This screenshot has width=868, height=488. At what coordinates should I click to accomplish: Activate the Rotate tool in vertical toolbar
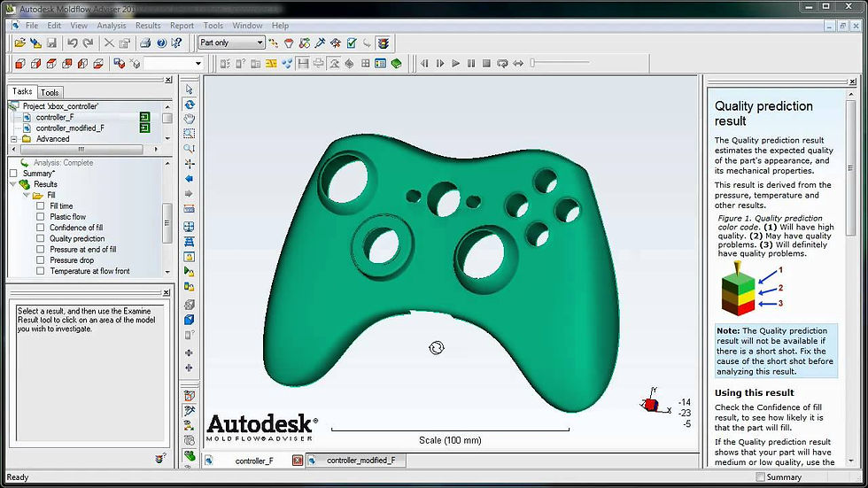tap(190, 104)
